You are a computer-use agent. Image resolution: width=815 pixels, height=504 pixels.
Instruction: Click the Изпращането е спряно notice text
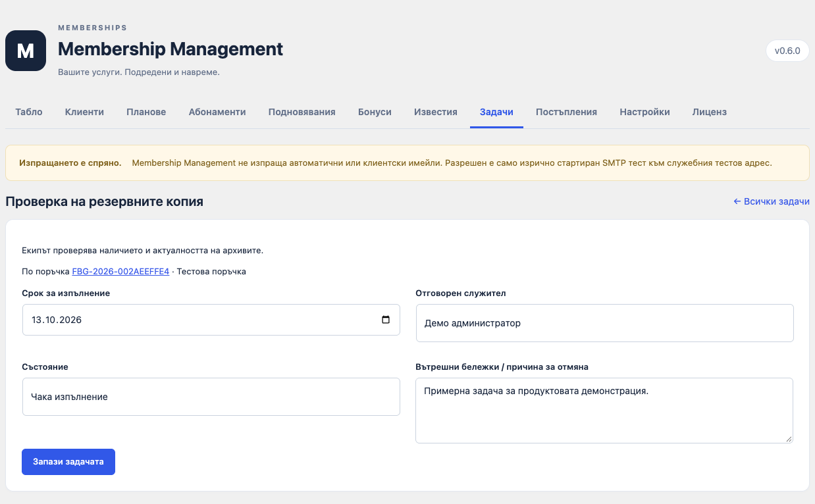click(x=70, y=163)
